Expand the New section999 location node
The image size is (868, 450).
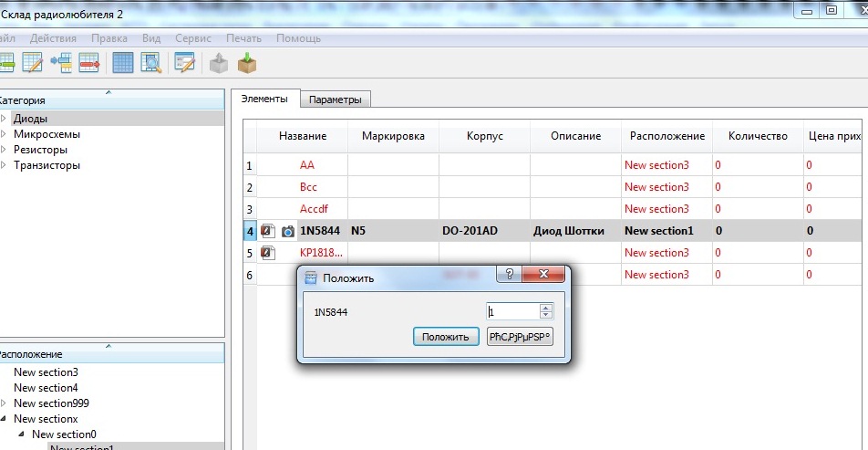pos(5,403)
